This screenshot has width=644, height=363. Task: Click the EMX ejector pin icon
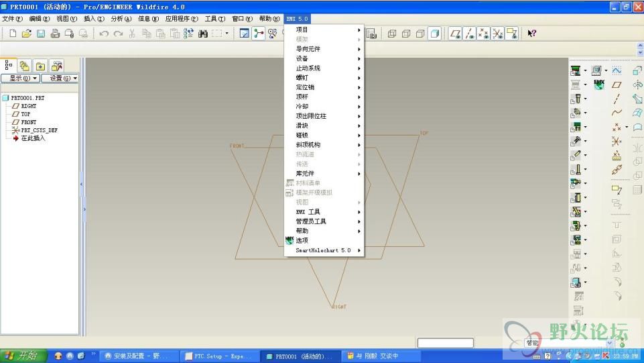[576, 169]
